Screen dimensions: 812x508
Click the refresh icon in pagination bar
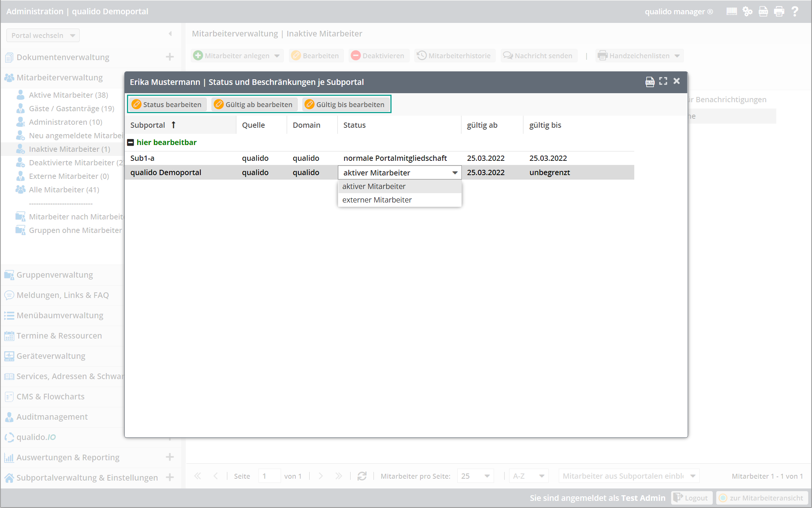click(362, 476)
